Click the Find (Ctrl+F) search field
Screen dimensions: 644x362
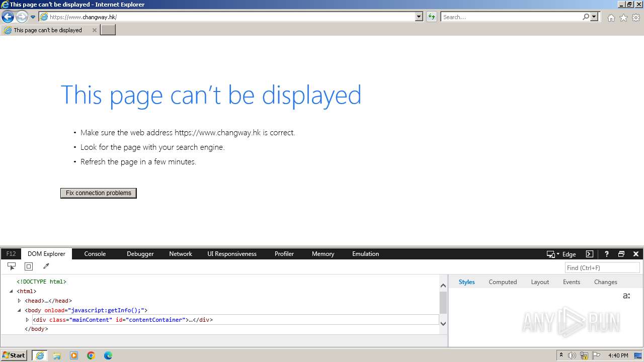pyautogui.click(x=602, y=267)
